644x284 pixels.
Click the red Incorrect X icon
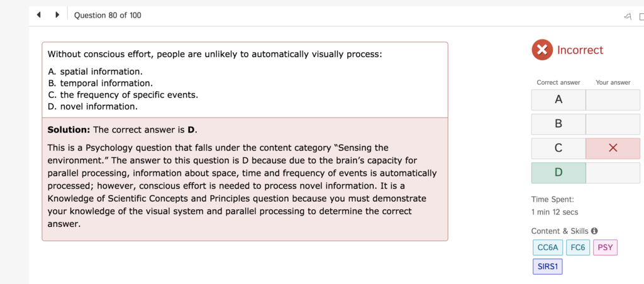point(542,50)
